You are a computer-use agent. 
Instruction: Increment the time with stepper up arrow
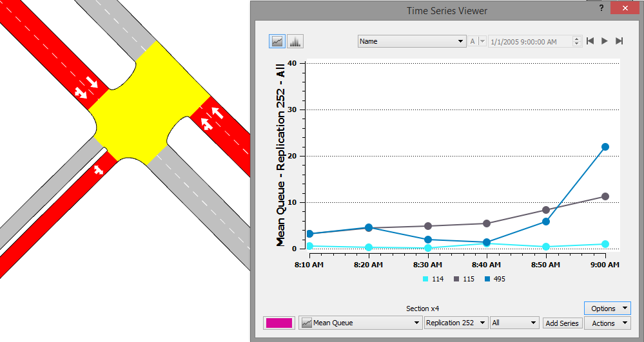coord(577,39)
